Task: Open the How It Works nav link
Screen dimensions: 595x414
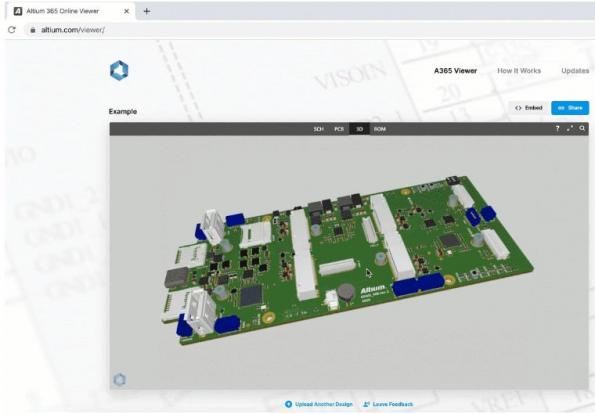Action: click(519, 71)
